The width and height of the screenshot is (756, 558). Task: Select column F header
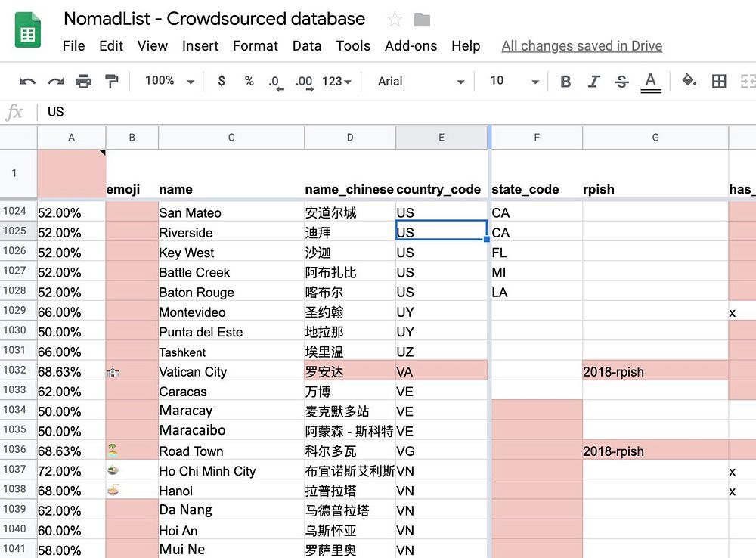tap(537, 138)
